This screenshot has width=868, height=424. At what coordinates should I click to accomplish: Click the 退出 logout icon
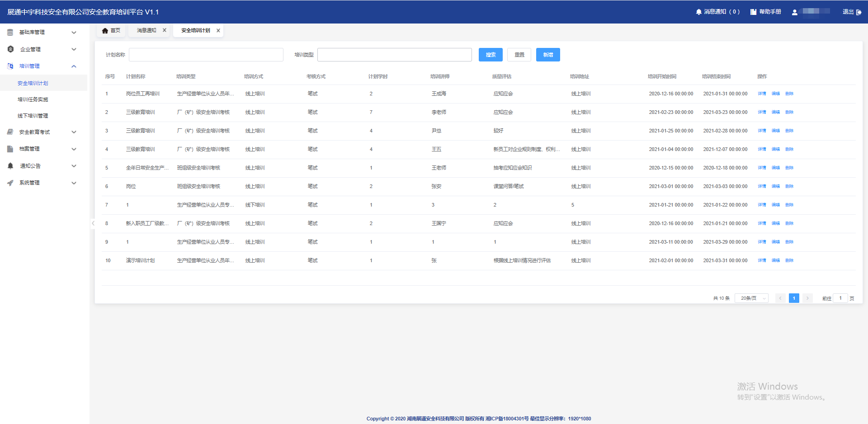tap(859, 12)
